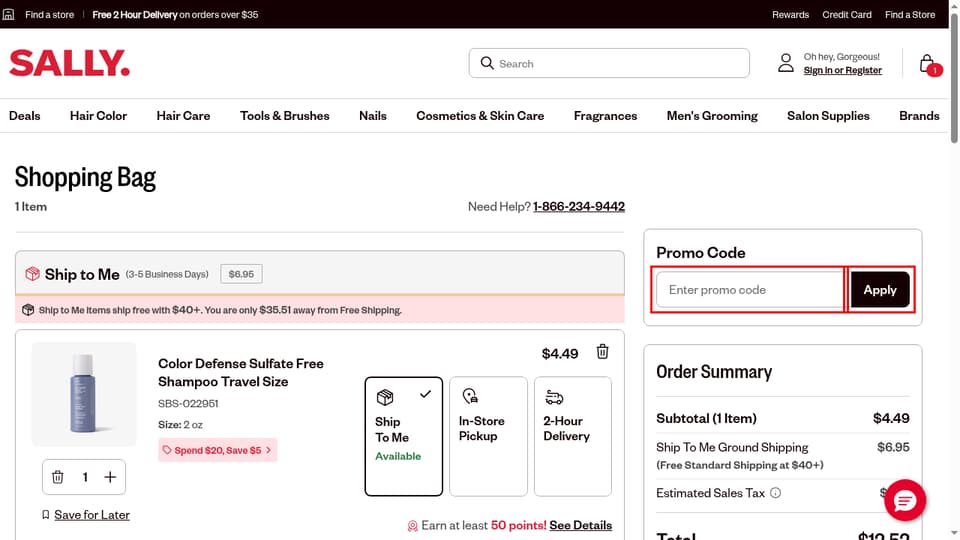Open Credit Card link in top bar

point(847,15)
